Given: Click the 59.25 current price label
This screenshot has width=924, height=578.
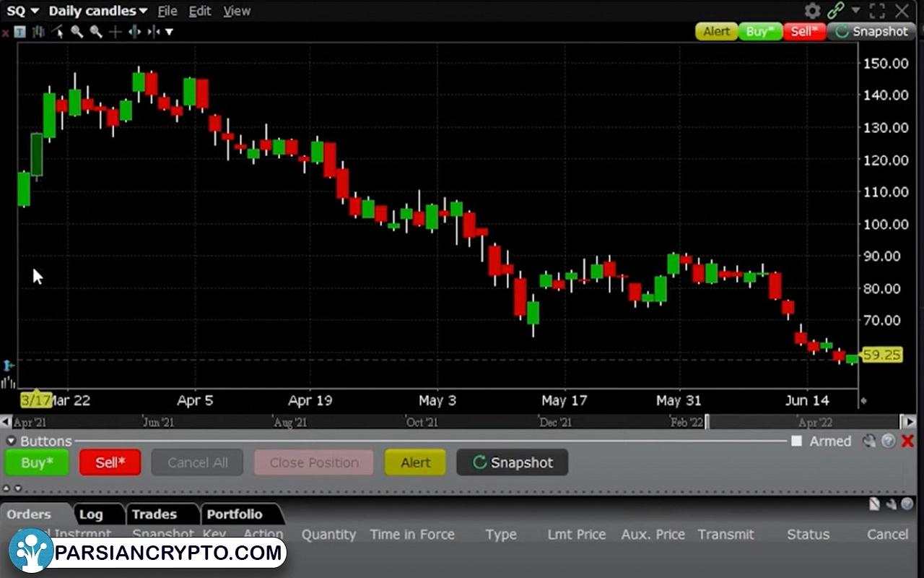Looking at the screenshot, I should (x=882, y=355).
